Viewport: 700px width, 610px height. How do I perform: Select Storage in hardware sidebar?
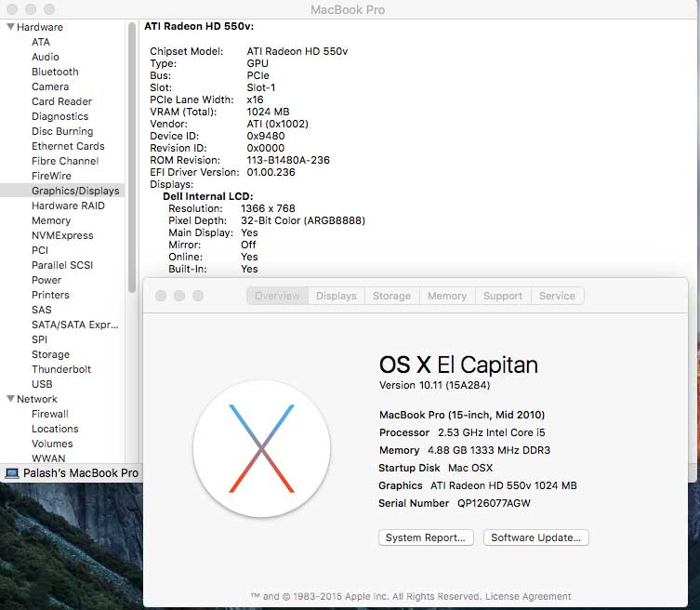click(x=50, y=354)
